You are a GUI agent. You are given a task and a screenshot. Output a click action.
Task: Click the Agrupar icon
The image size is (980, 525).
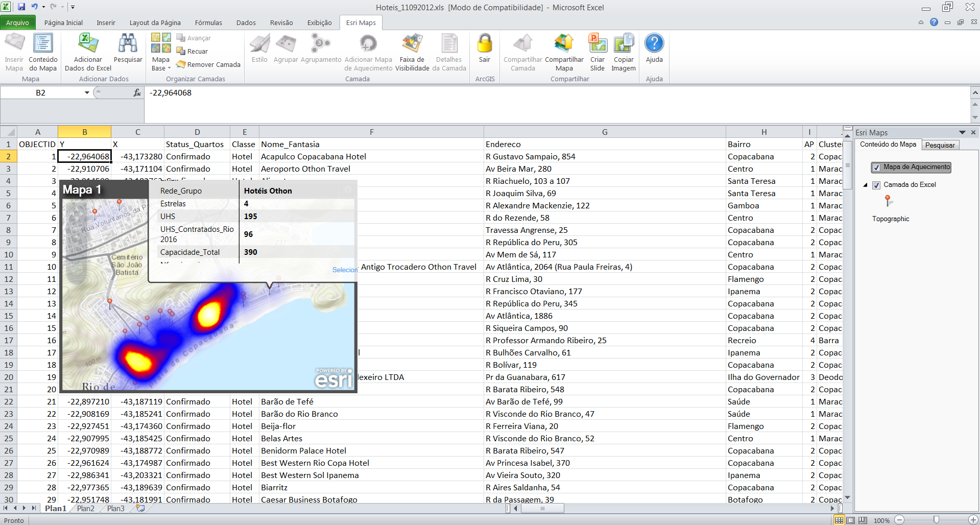tap(285, 49)
